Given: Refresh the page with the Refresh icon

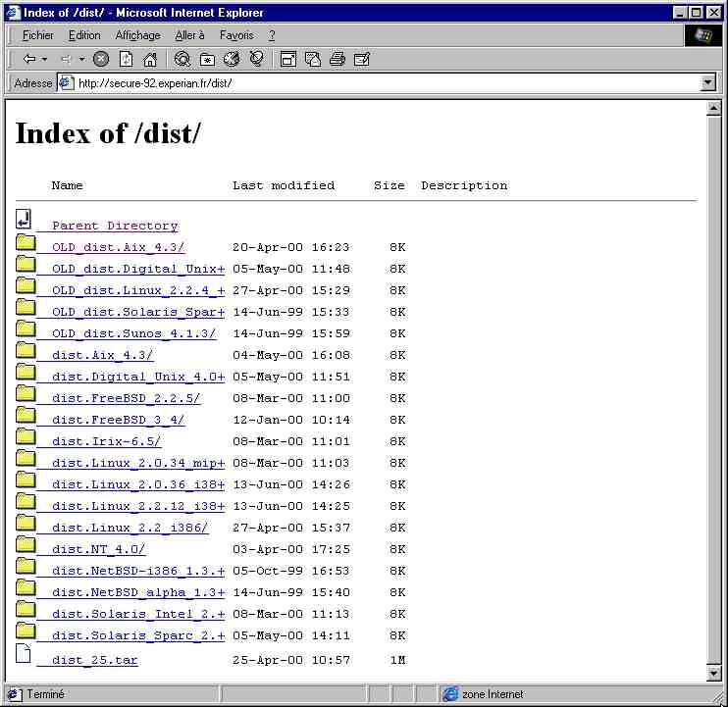Looking at the screenshot, I should pos(126,59).
